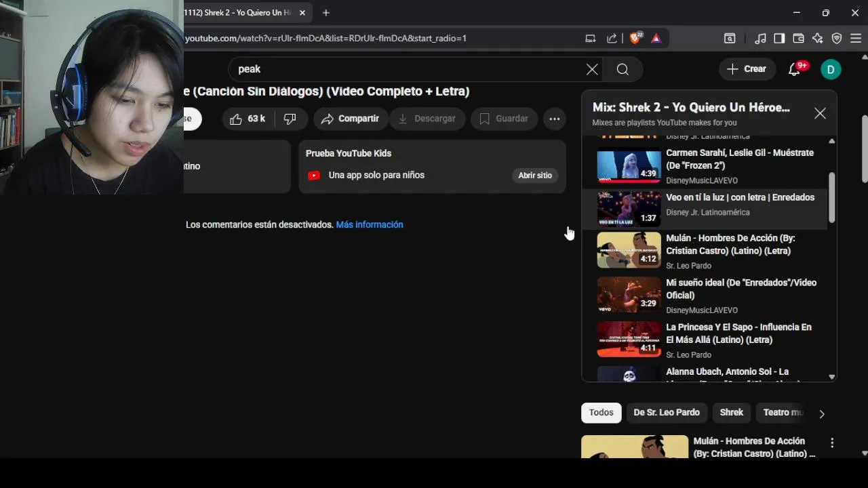The height and width of the screenshot is (488, 868).
Task: Open the account avatar 'D' menu
Action: [x=831, y=69]
